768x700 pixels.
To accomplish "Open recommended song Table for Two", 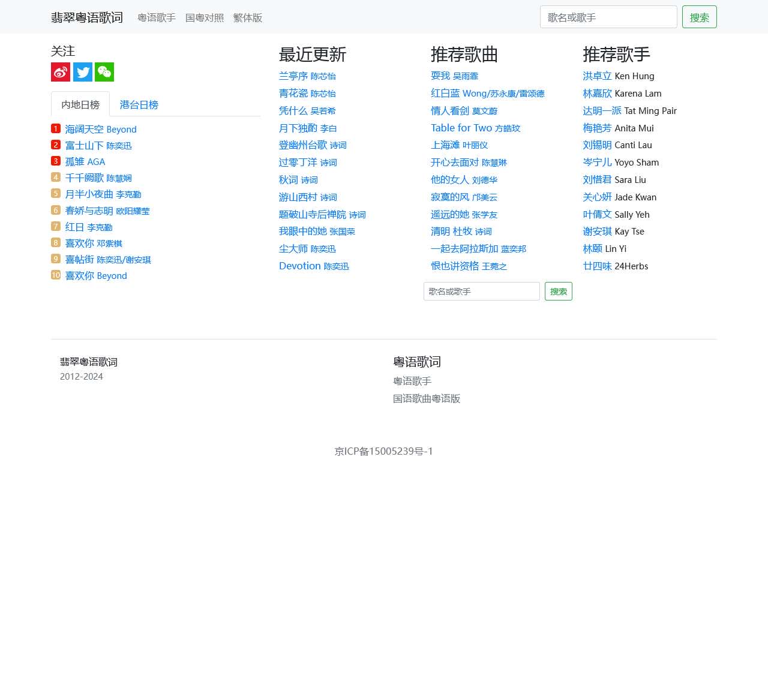I will coord(476,128).
